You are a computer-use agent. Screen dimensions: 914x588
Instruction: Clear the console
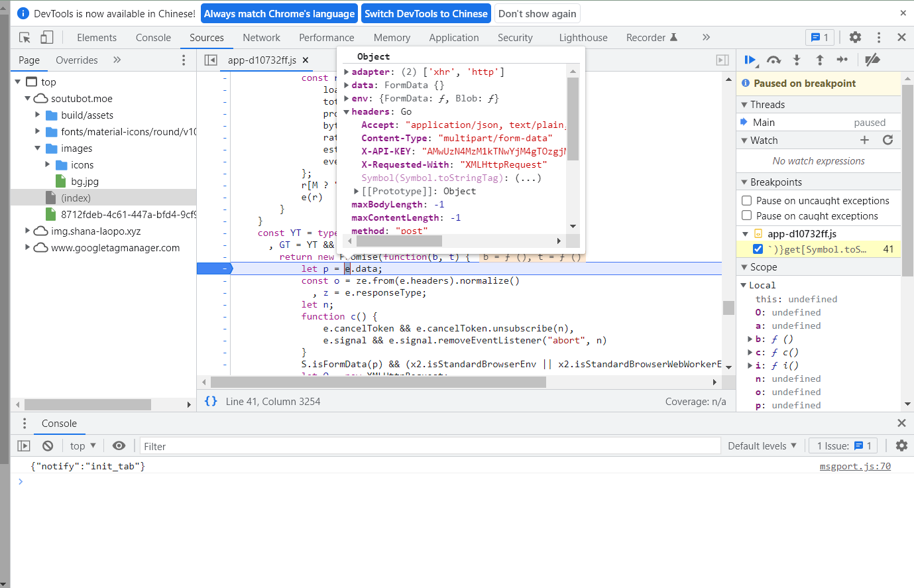[48, 446]
